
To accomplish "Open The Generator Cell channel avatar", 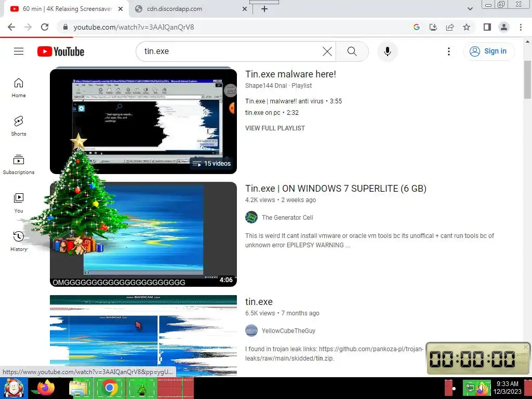I will tap(251, 217).
